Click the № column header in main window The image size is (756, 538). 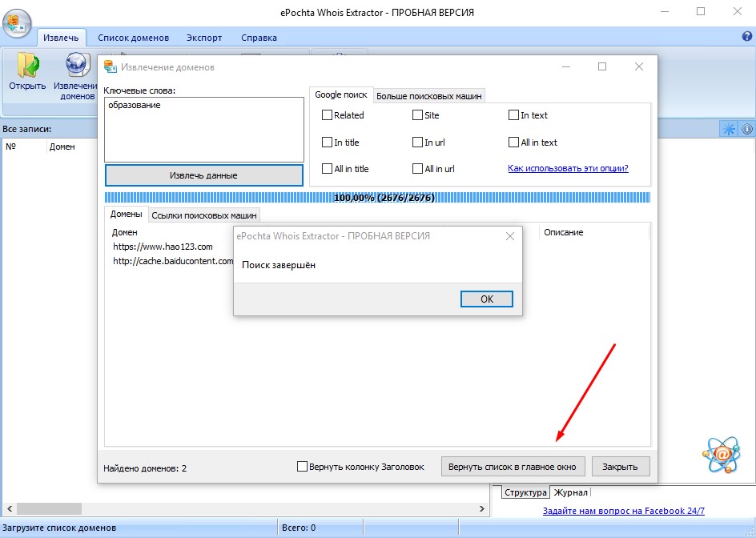[x=10, y=147]
